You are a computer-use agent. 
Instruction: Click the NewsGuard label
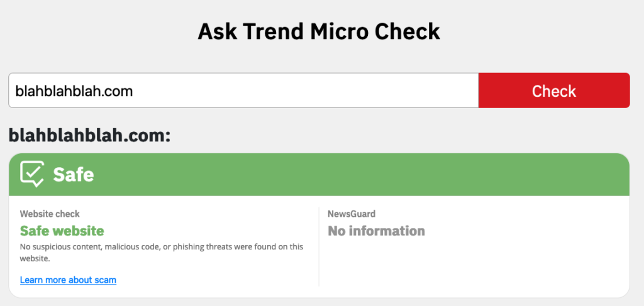tap(352, 214)
